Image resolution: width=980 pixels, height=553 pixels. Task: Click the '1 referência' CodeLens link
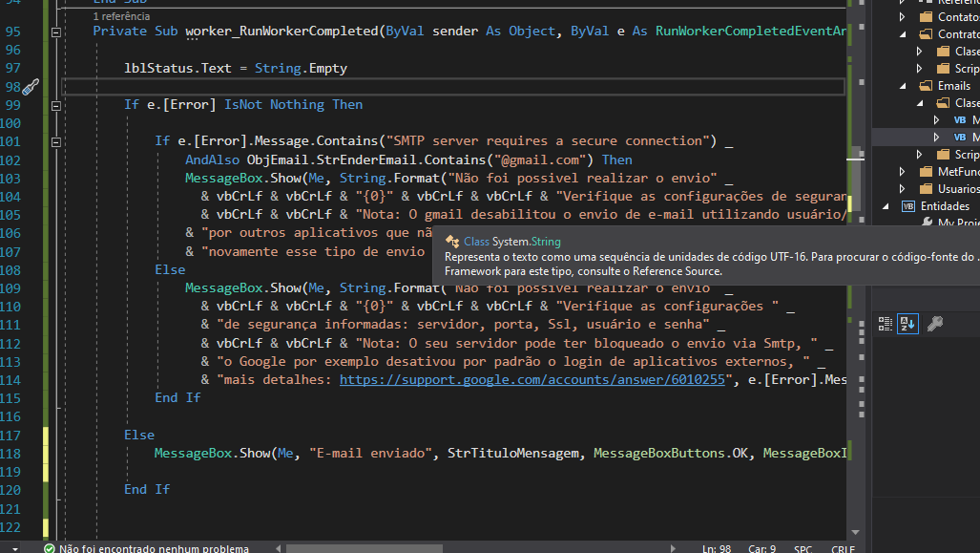tap(121, 16)
